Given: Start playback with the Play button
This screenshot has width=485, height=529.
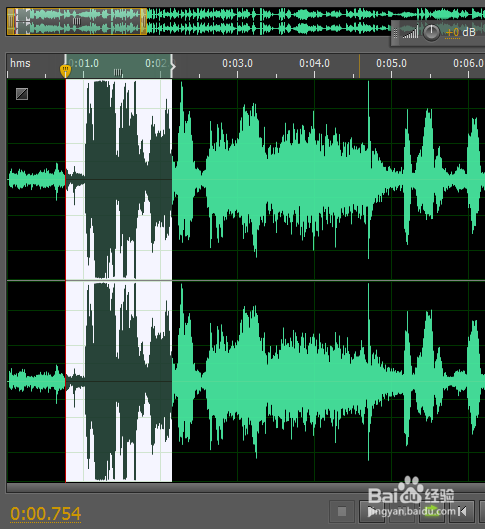Looking at the screenshot, I should click(372, 511).
